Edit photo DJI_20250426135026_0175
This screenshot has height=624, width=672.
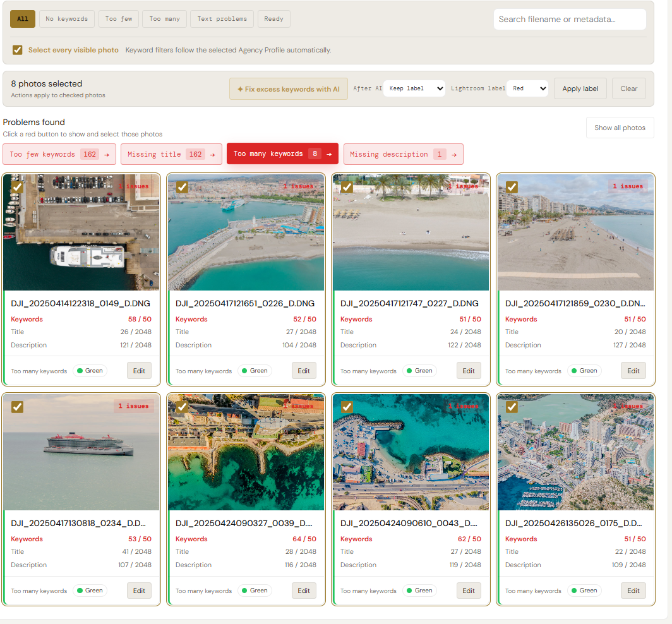coord(633,591)
